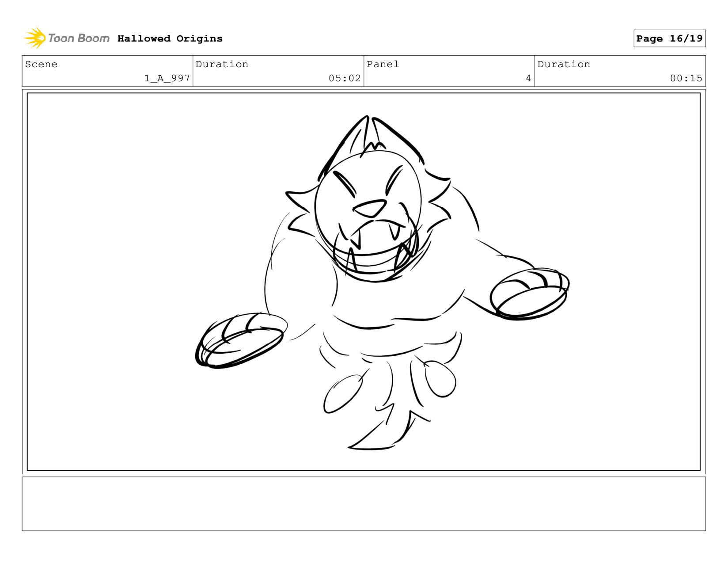Click the empty notes box below the panel

click(x=364, y=503)
